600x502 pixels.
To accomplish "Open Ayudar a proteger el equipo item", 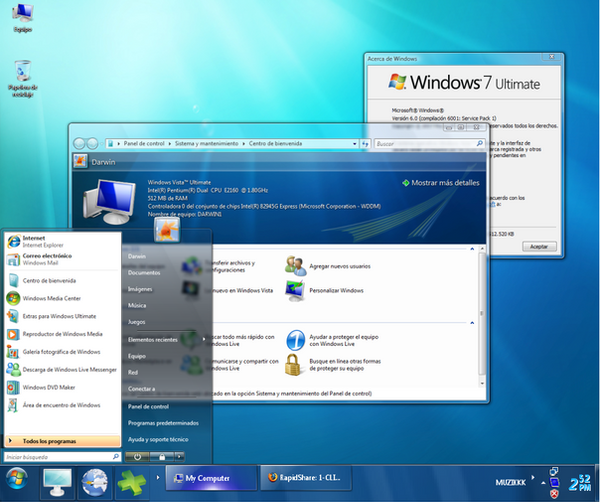I will 333,340.
